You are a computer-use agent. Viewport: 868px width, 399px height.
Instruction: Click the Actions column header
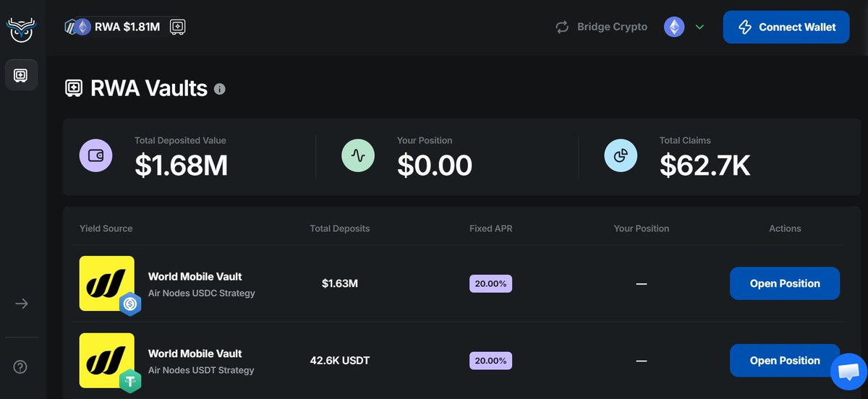click(785, 228)
